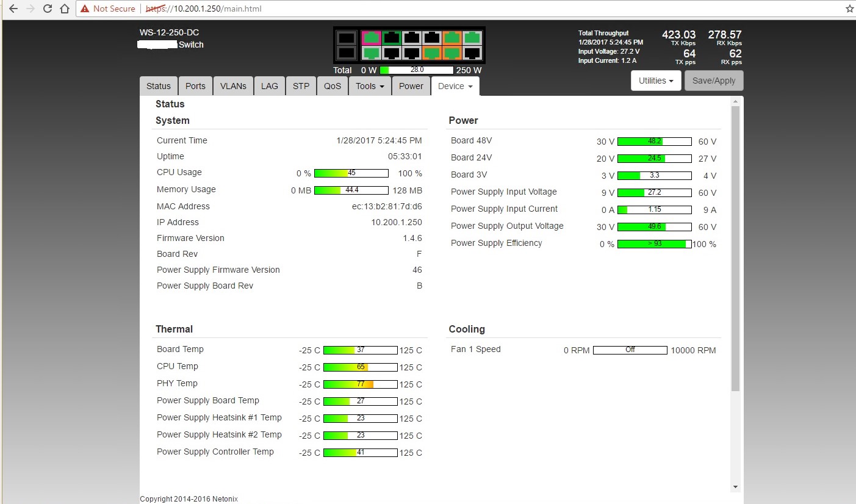
Task: Click the browser reload icon
Action: point(48,9)
